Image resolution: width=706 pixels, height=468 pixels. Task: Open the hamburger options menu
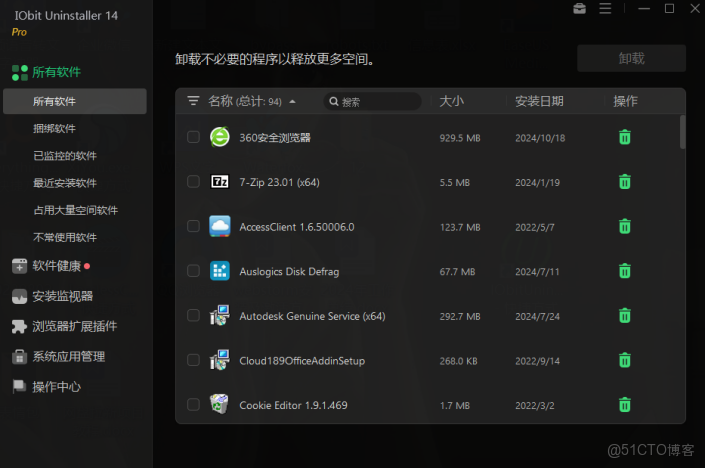pos(605,9)
